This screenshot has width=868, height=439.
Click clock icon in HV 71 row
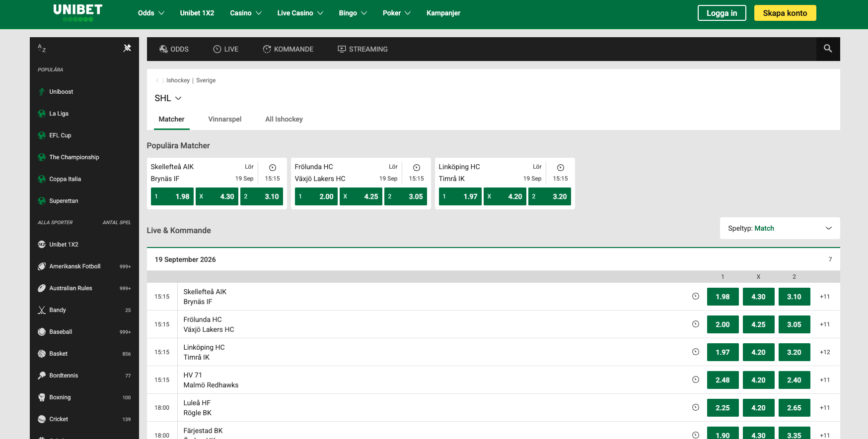696,379
